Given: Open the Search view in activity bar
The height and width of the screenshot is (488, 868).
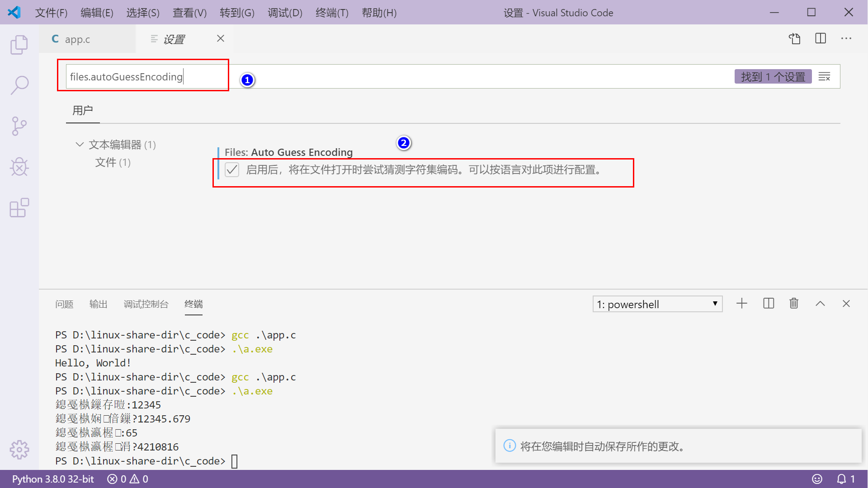Looking at the screenshot, I should coord(19,85).
